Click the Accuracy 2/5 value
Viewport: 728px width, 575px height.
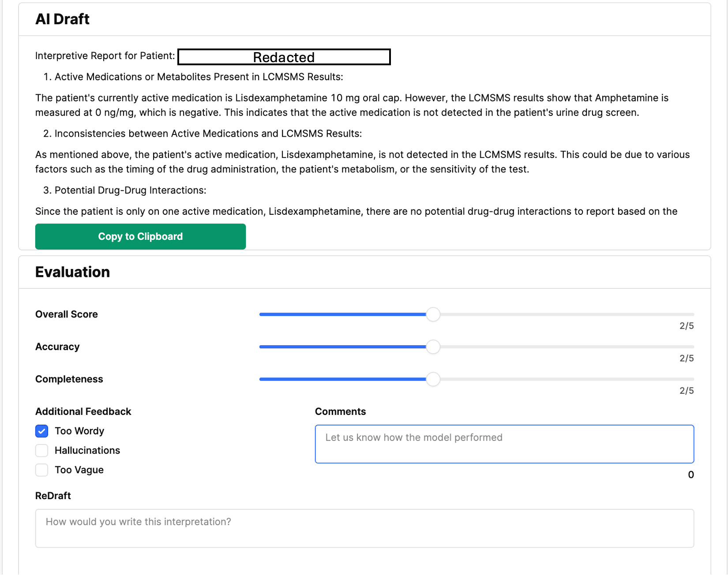(x=686, y=358)
